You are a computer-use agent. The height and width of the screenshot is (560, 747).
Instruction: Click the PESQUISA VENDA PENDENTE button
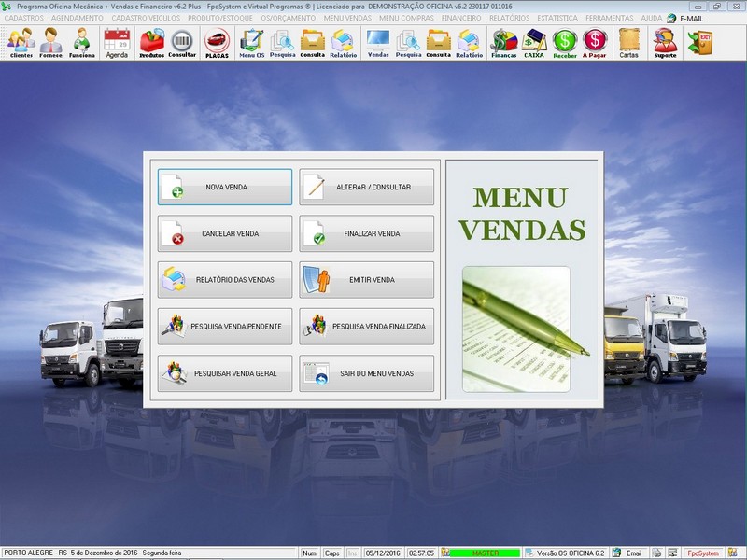pos(225,327)
